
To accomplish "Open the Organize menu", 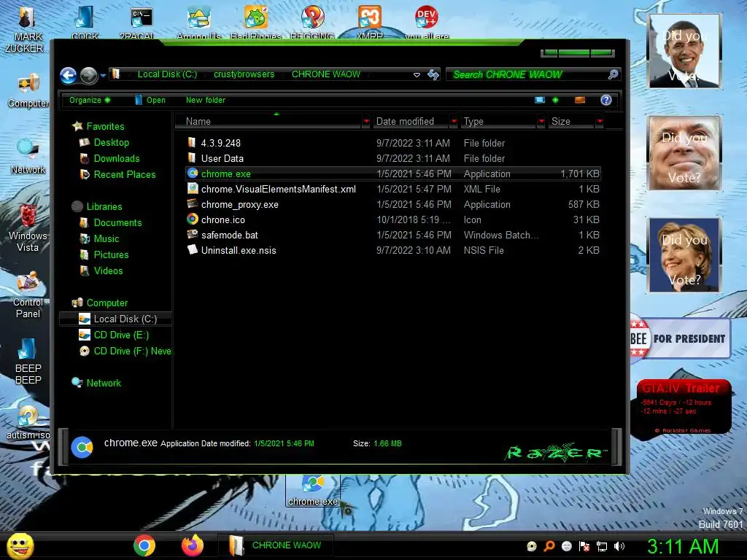I will click(90, 100).
